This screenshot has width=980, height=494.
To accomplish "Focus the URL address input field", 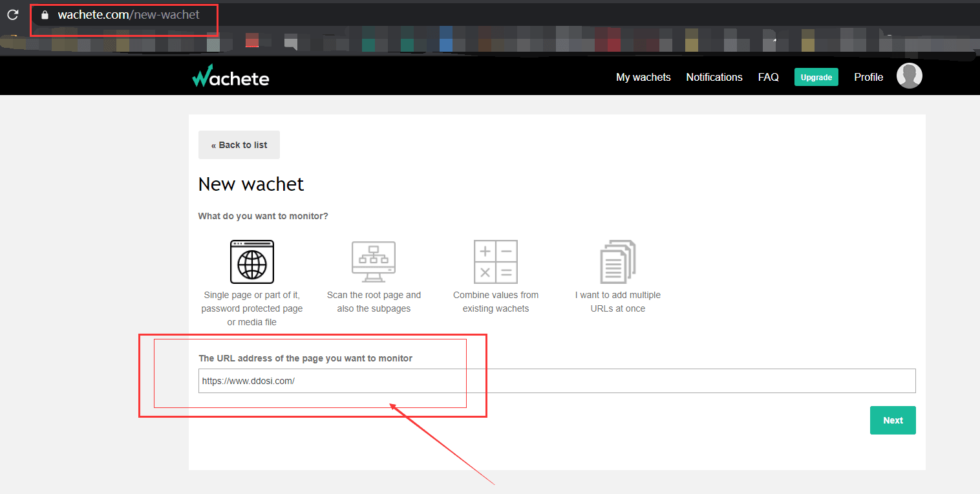I will click(x=557, y=381).
